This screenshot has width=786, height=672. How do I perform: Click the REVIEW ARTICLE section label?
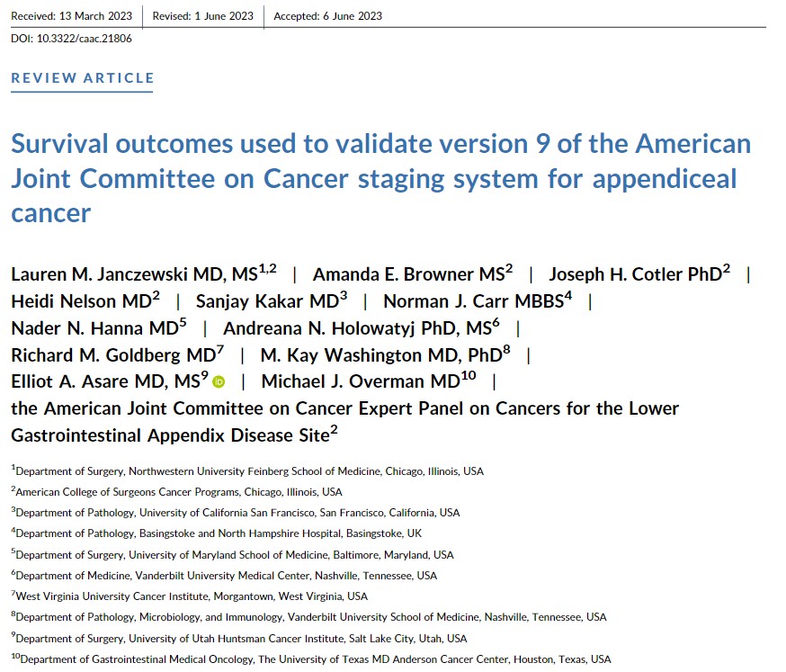(83, 77)
